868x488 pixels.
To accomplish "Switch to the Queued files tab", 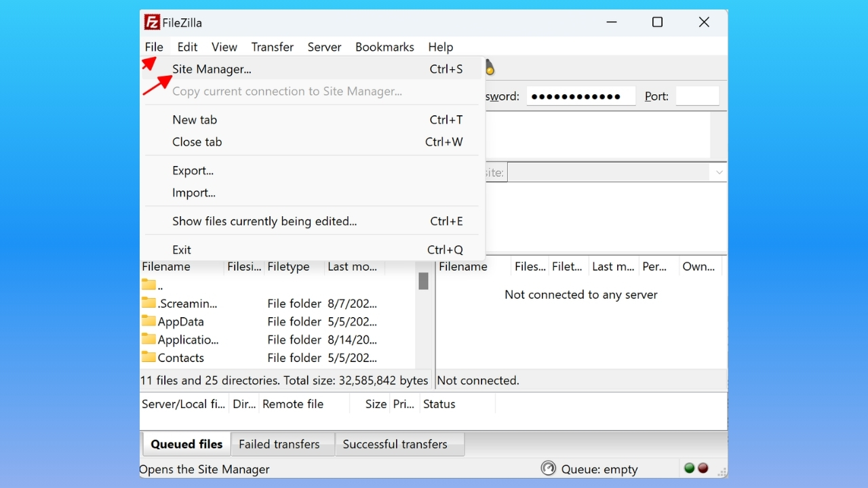I will tap(186, 445).
